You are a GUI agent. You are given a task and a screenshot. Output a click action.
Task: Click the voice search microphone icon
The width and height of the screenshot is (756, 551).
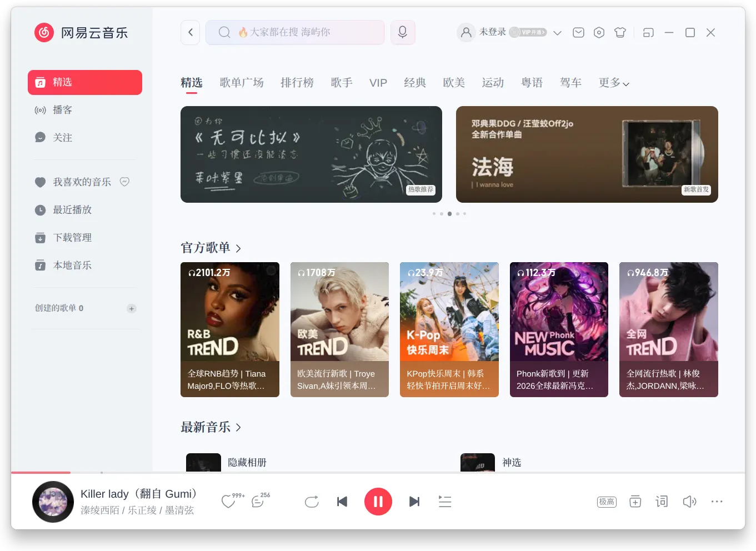[403, 32]
